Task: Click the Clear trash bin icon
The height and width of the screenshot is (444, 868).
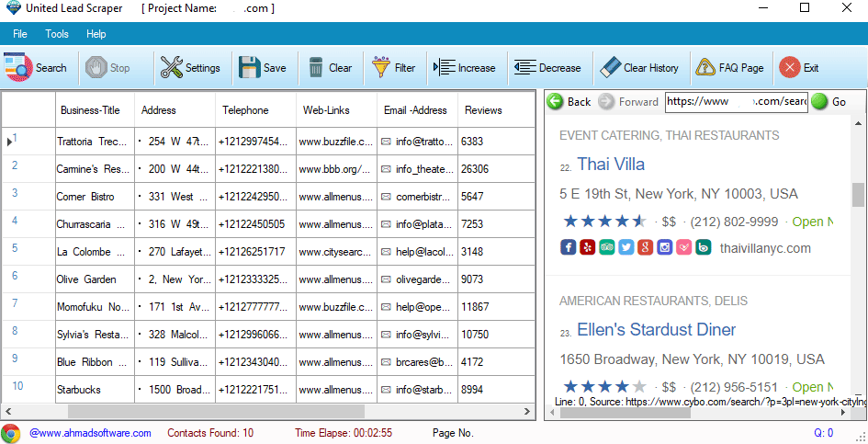Action: [x=316, y=67]
